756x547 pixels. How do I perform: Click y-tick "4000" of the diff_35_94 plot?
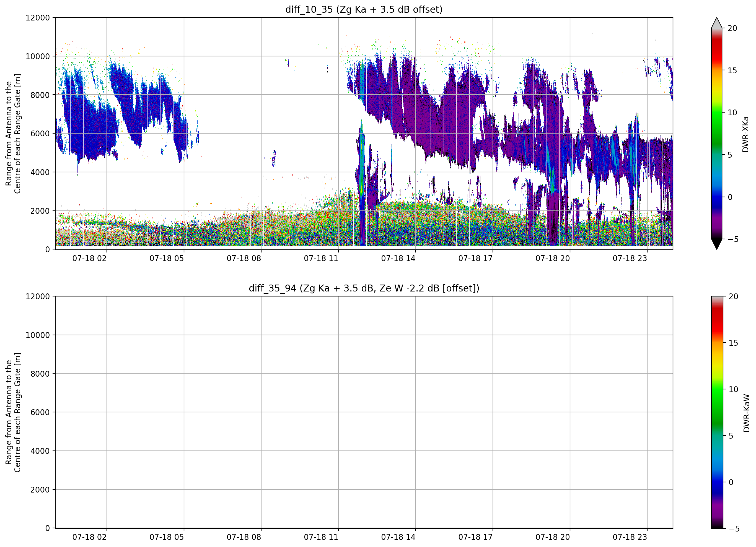point(40,451)
